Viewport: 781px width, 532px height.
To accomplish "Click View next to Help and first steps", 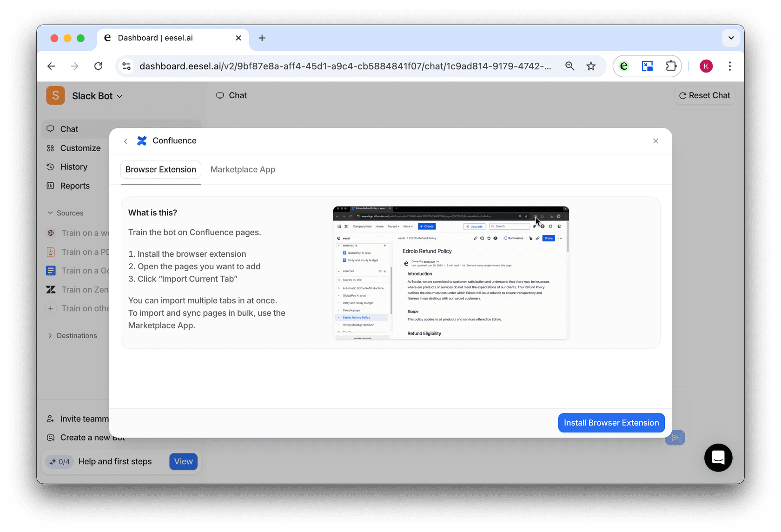I will 183,461.
